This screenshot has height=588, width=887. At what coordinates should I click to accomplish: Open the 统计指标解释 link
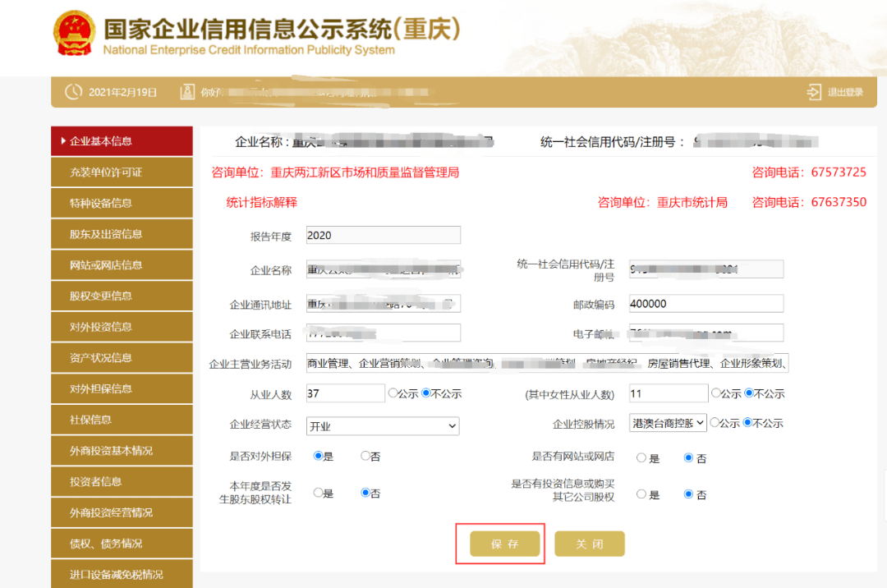click(x=261, y=202)
